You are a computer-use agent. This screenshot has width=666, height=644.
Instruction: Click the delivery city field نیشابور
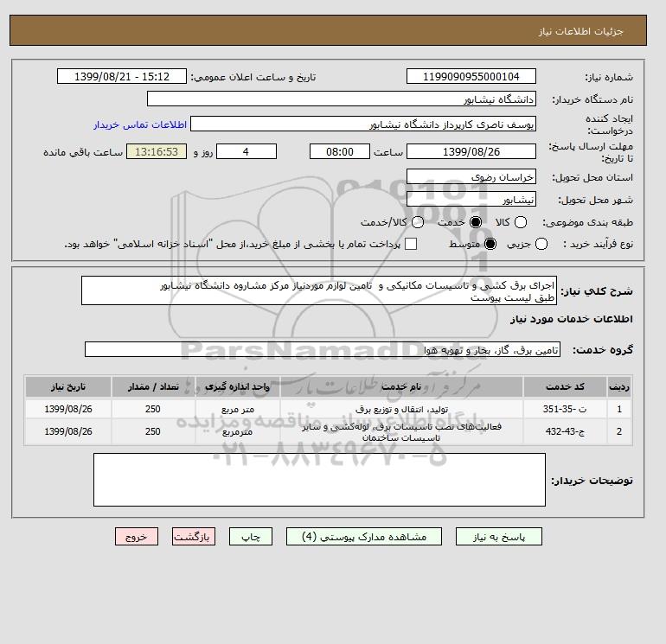click(471, 199)
